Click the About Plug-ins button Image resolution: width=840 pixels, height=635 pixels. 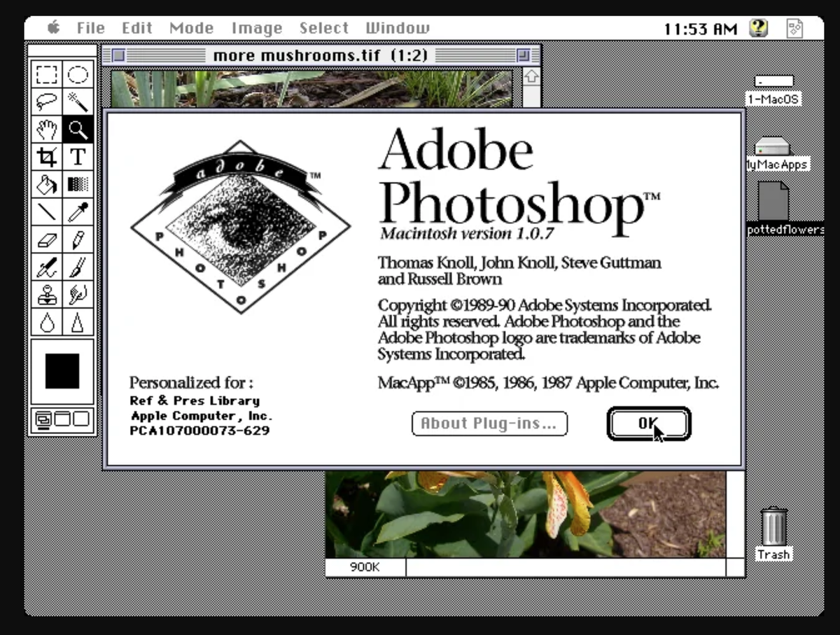click(489, 424)
